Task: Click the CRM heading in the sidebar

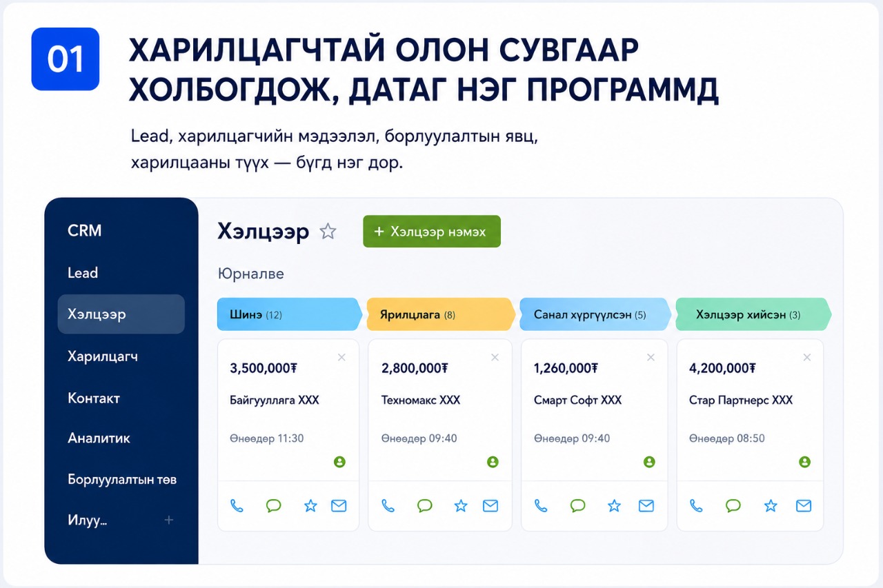Action: pos(85,231)
